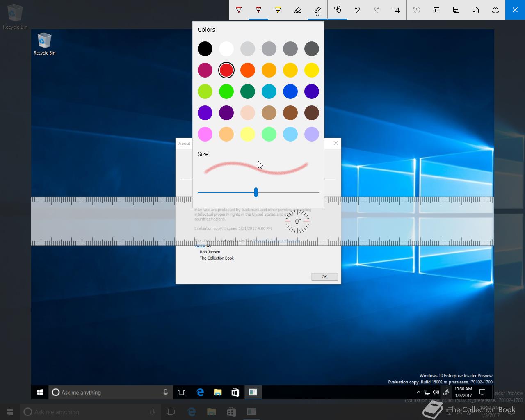Click the active winver taskbar button
Viewport: 525px width, 420px height.
point(253,393)
